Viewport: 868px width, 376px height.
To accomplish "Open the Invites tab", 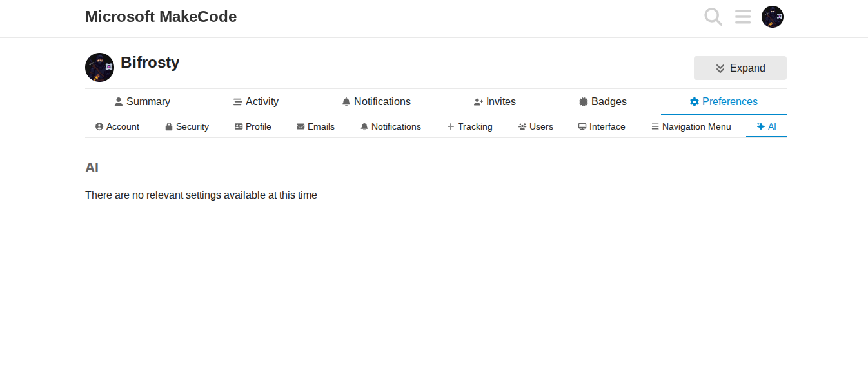I will tap(495, 102).
